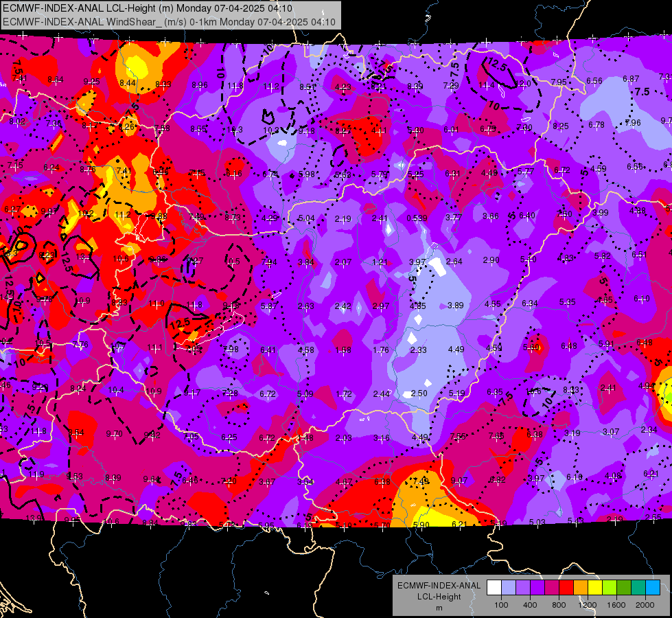Click 'LCL-Height' text in the legend box
Screen dimensions: 672x618
click(x=439, y=597)
